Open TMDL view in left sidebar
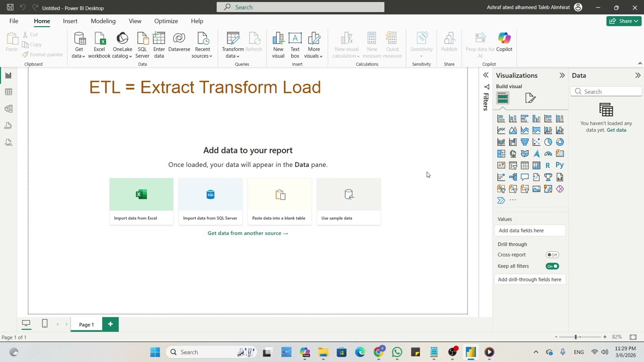This screenshot has height=362, width=644. tap(9, 143)
